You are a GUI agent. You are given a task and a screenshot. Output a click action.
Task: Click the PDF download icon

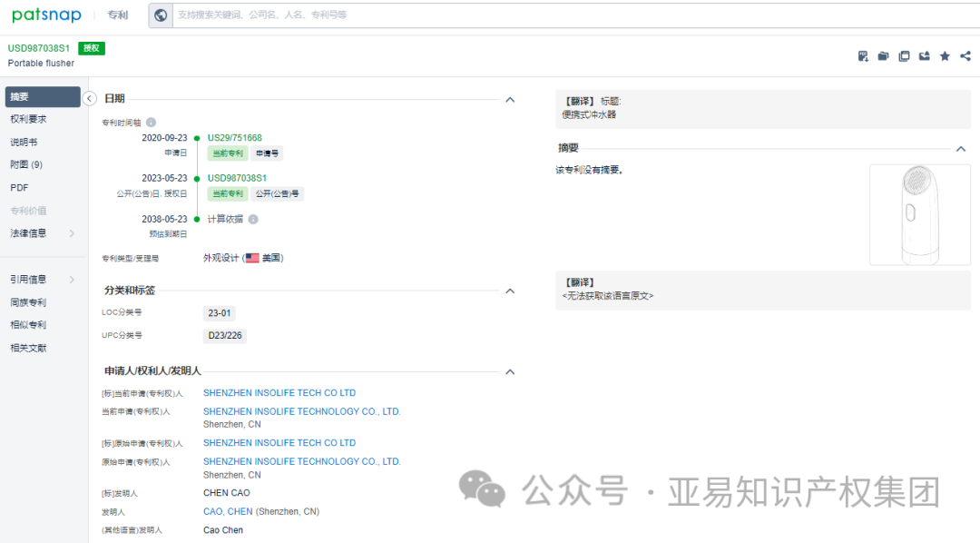point(862,55)
